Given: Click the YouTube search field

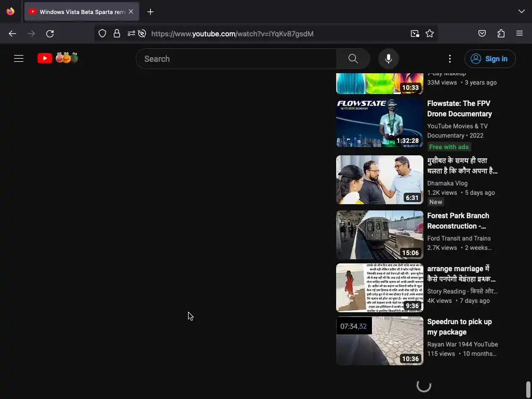Looking at the screenshot, I should (236, 59).
